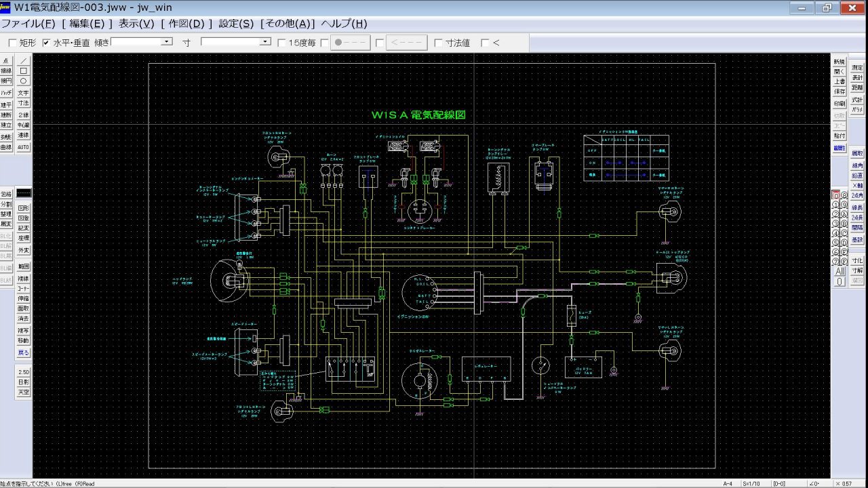Image resolution: width=868 pixels, height=488 pixels.
Task: Click the 上書 (overwrite save) button
Action: click(840, 81)
